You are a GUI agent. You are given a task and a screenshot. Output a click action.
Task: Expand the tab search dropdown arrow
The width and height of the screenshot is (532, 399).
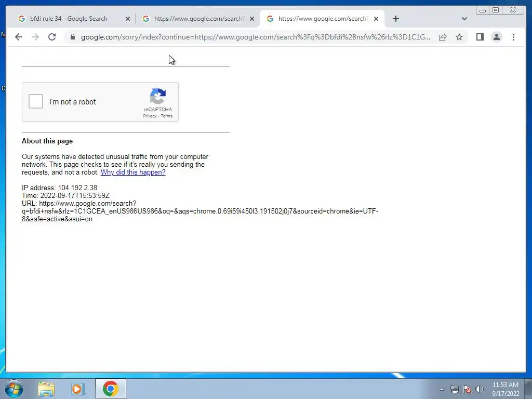point(464,19)
